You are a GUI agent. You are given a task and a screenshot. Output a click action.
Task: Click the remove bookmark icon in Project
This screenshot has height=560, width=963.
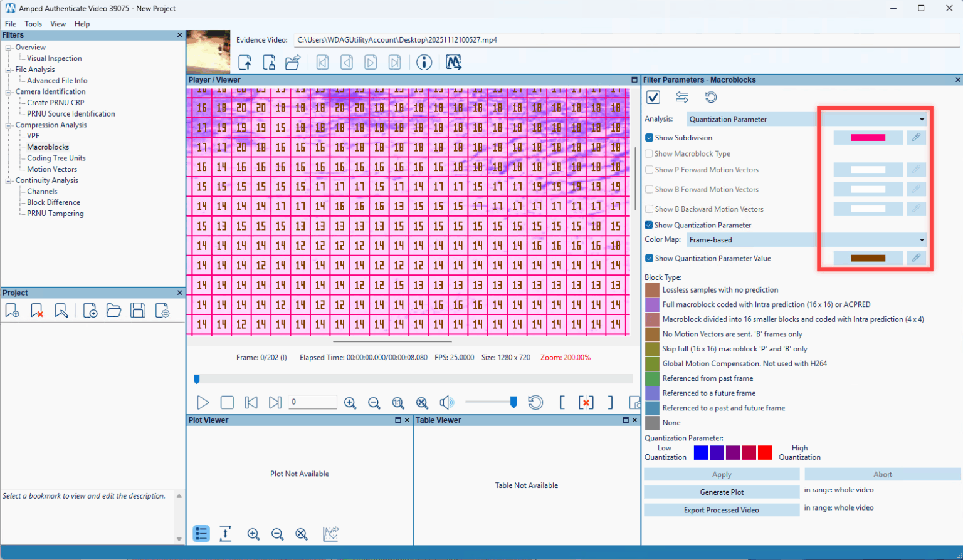(36, 311)
